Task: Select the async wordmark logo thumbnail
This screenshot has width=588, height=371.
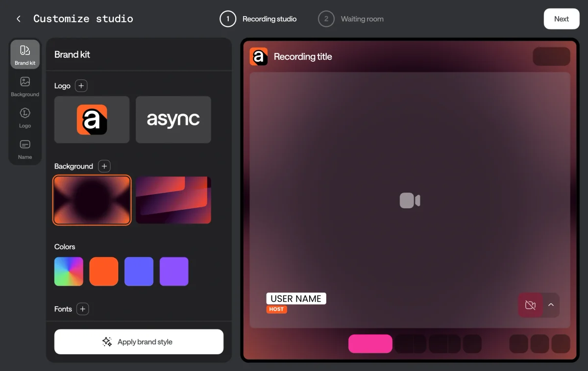Action: tap(173, 120)
